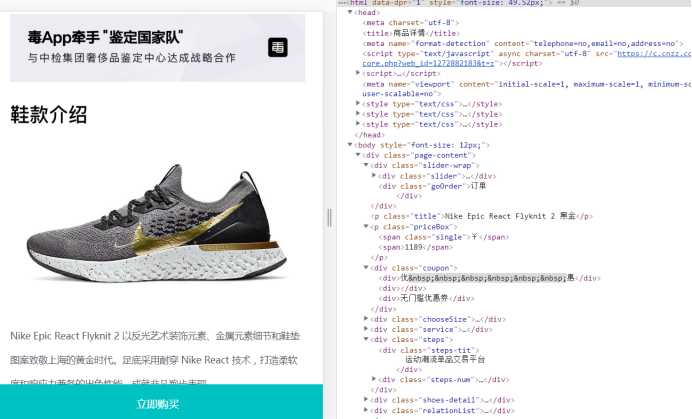Collapse the div coupon node
This screenshot has width=692, height=419.
click(x=366, y=268)
